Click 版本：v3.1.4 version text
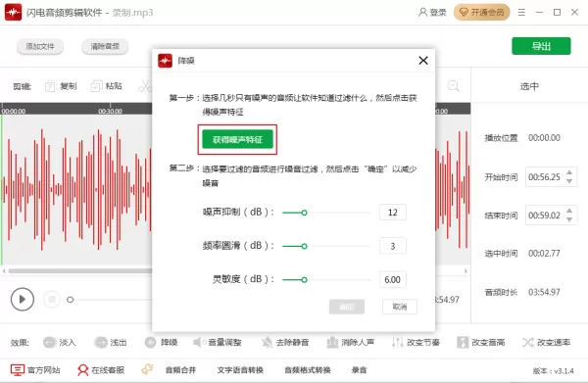The image size is (588, 383). pos(553,371)
